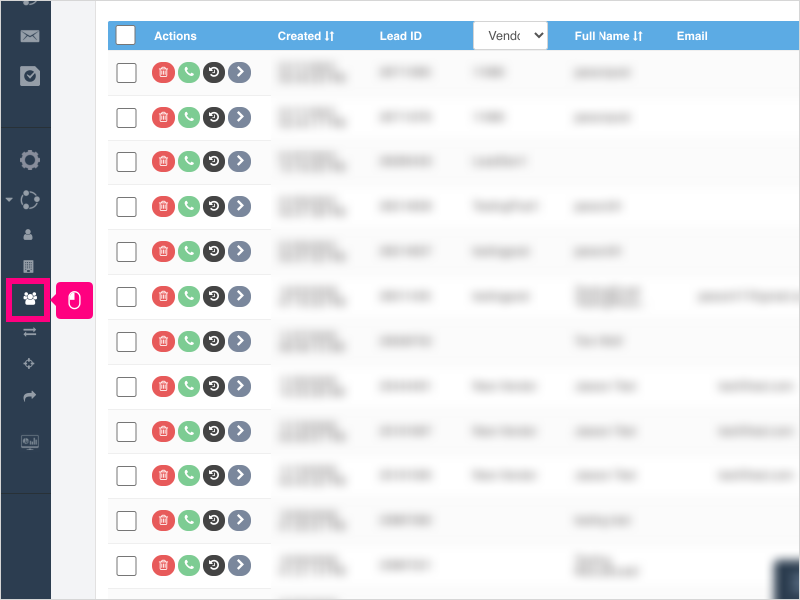Check the fifth row's checkbox
Image resolution: width=800 pixels, height=600 pixels.
[126, 252]
